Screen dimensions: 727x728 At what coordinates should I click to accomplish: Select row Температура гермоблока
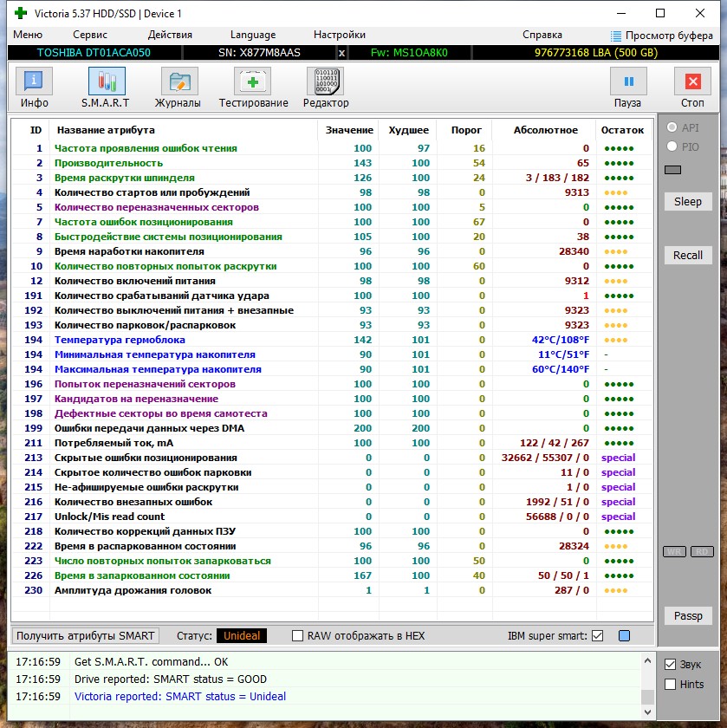coord(332,340)
